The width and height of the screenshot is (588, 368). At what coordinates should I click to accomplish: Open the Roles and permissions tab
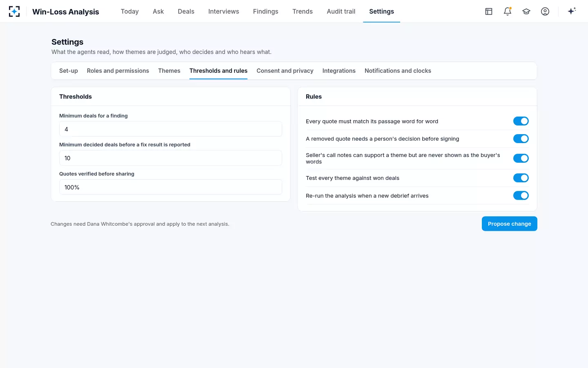click(x=118, y=71)
